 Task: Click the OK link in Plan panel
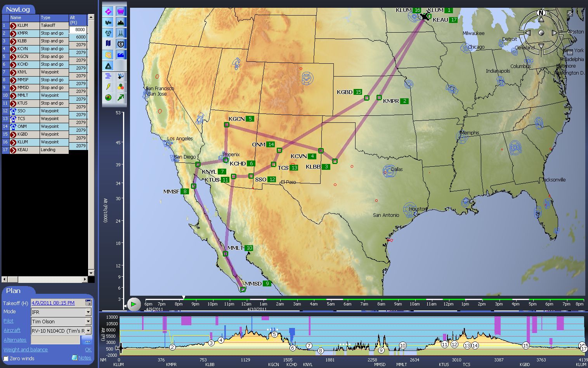(x=88, y=349)
